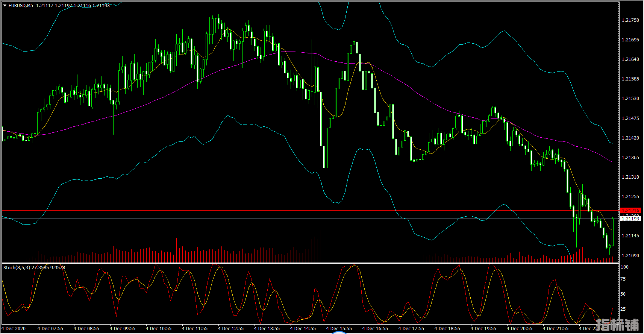Click price axis label 1.21750
The height and width of the screenshot is (334, 644).
(630, 20)
